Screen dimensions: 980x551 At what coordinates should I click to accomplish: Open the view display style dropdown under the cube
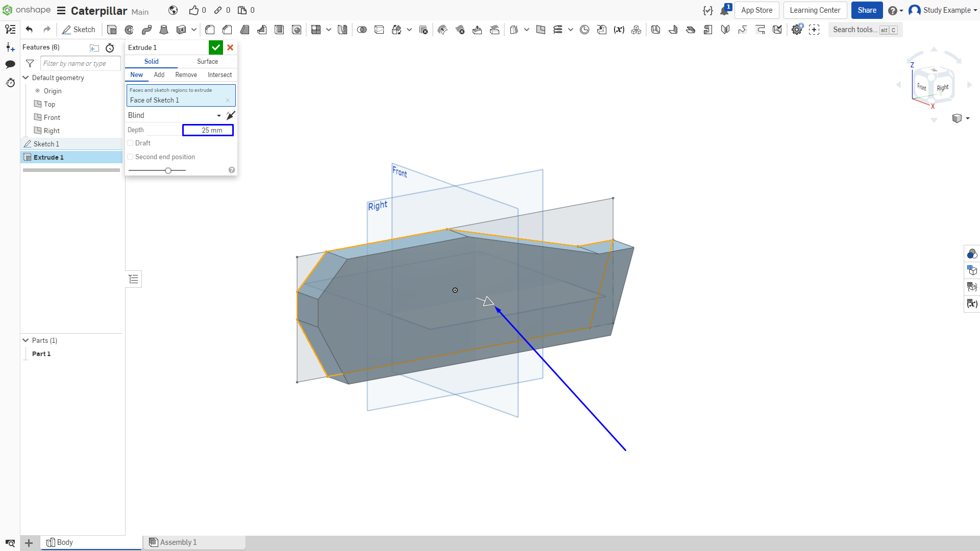click(x=961, y=118)
